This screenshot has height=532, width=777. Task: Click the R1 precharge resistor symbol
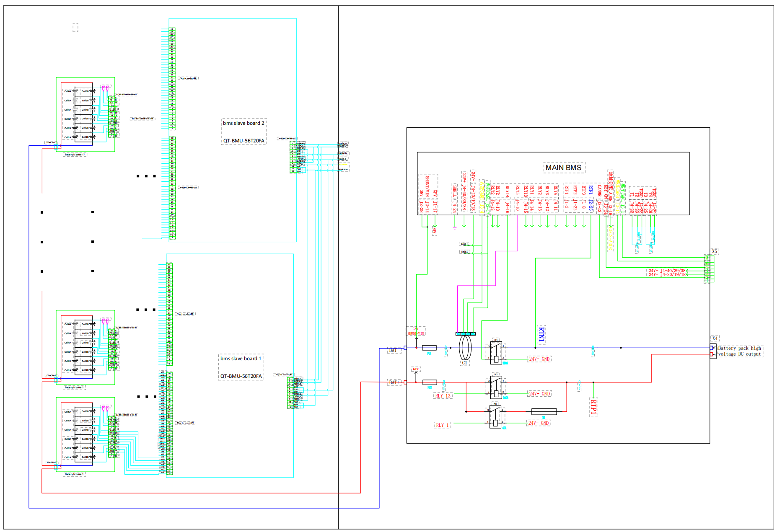(544, 412)
